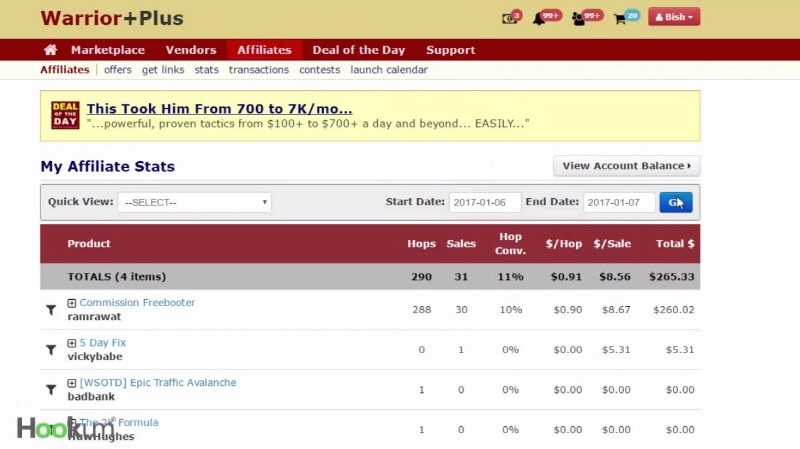
Task: Open the launch calendar link
Action: pyautogui.click(x=389, y=70)
